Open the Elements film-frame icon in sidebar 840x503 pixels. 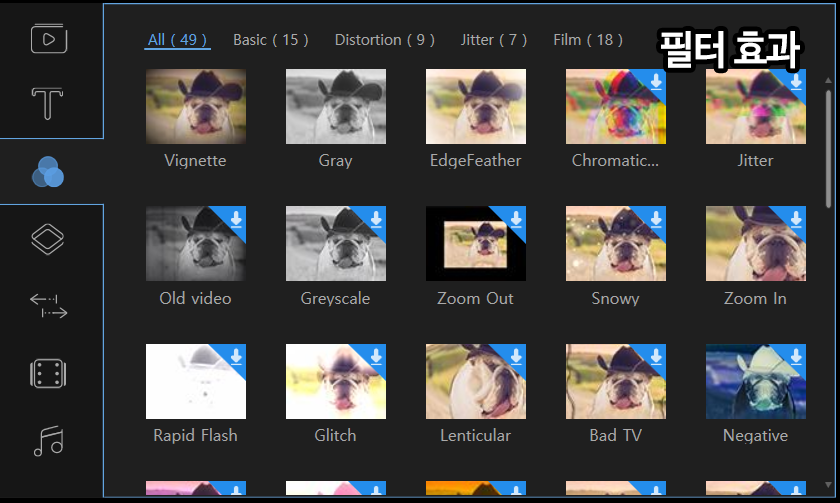(48, 373)
